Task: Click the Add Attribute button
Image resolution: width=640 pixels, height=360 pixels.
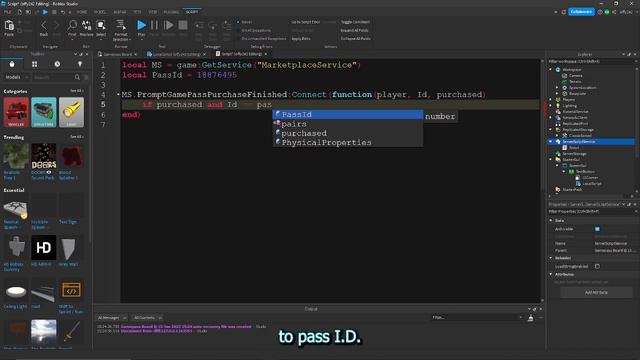Action: click(596, 293)
